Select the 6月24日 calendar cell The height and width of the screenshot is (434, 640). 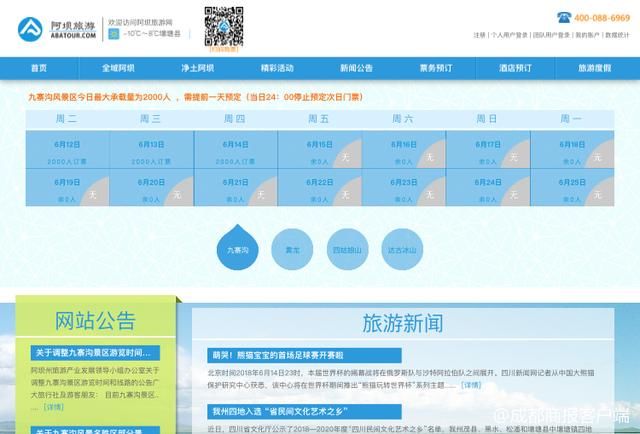click(488, 187)
